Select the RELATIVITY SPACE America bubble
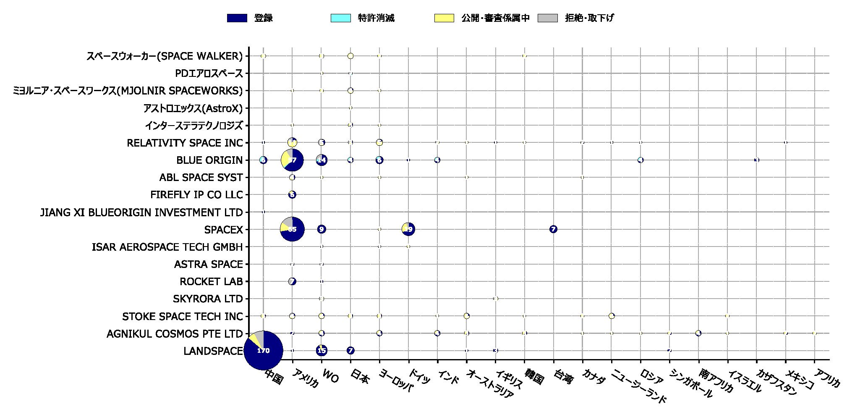Viewport: 868px width, 412px height. (x=293, y=142)
